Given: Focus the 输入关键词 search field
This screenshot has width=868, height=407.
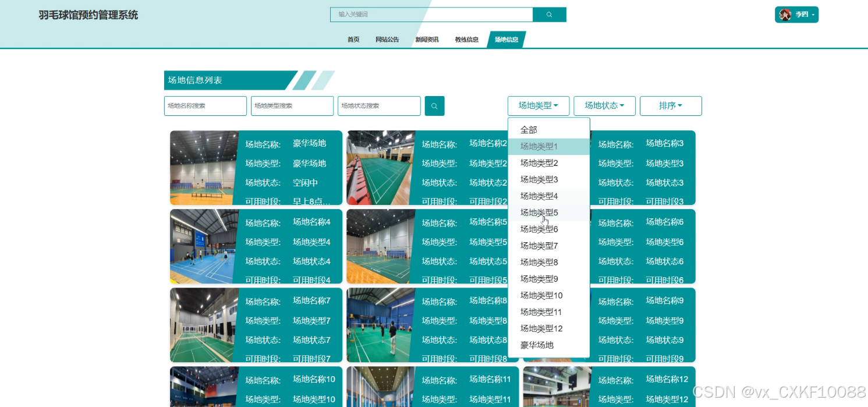Looking at the screenshot, I should 431,15.
